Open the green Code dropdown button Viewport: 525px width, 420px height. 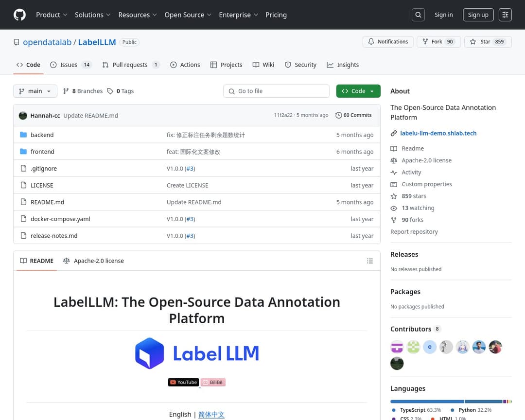pyautogui.click(x=358, y=91)
